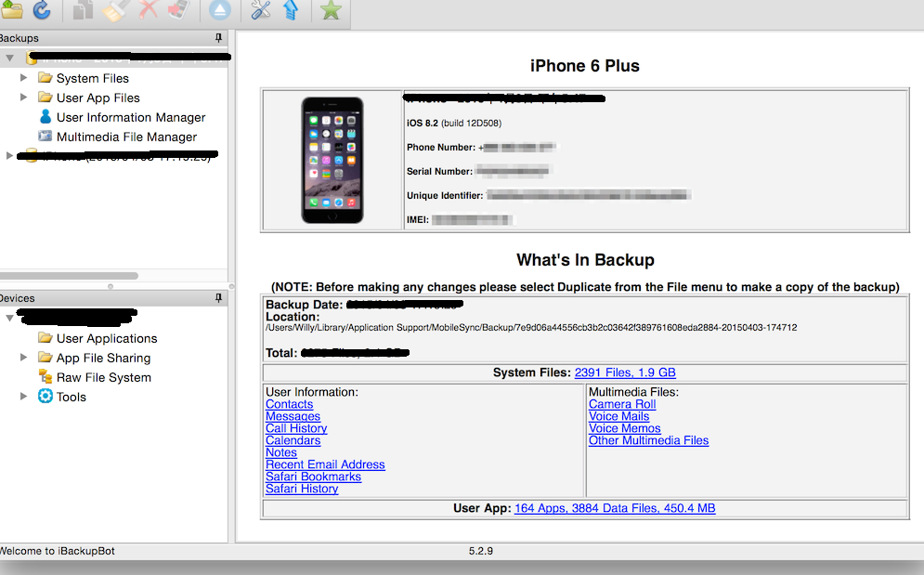Viewport: 924px width, 575px height.
Task: Click the User Applications folder icon
Action: 46,338
